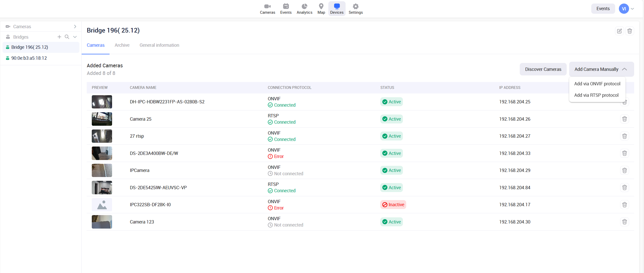Remove Camera 123 using its trash icon
644x273 pixels.
(x=624, y=222)
